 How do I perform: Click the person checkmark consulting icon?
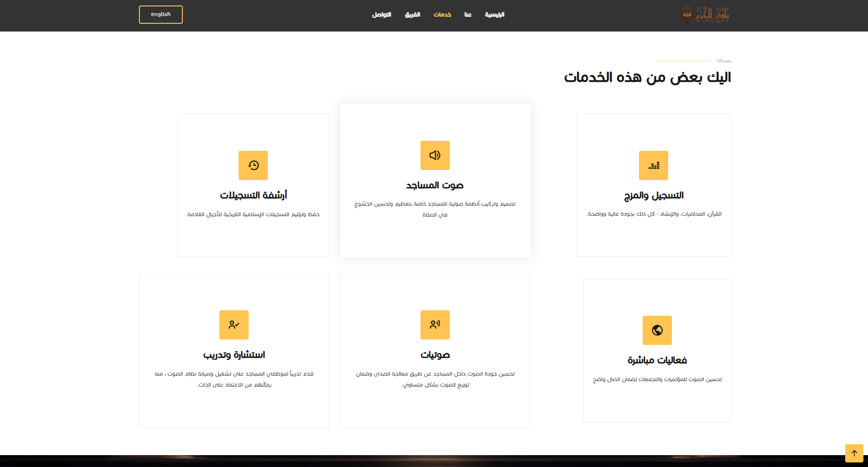tap(234, 325)
